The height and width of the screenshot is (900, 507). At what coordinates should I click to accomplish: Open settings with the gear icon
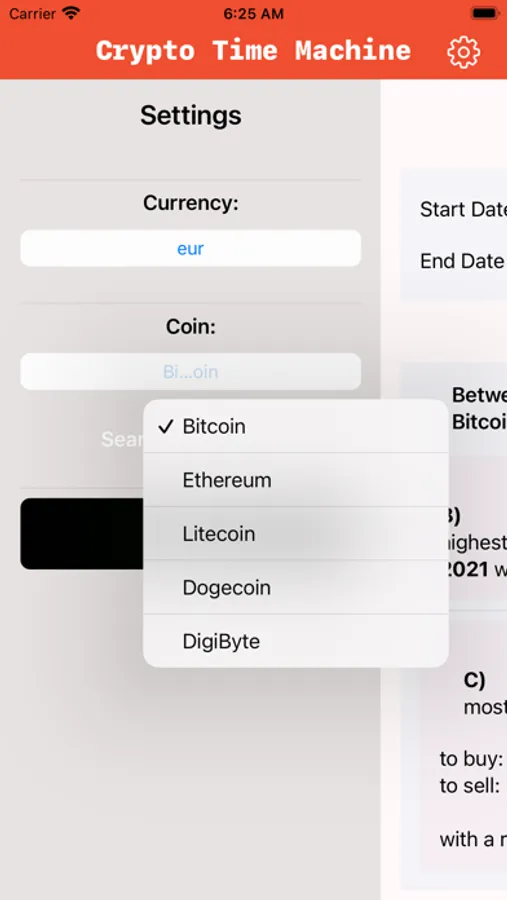tap(463, 52)
